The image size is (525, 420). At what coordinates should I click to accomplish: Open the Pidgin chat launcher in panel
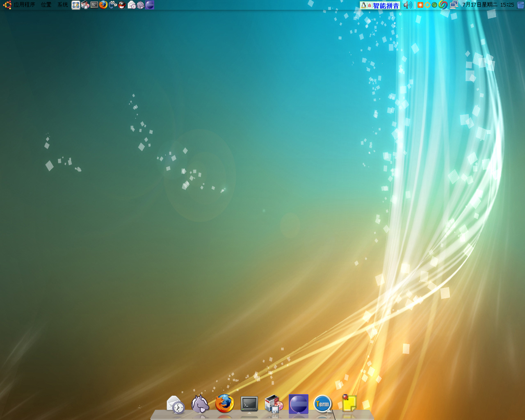tap(113, 5)
